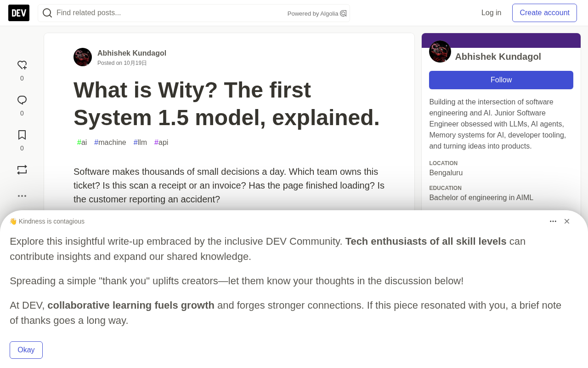This screenshot has width=588, height=368.
Task: Click the Algolia logo icon
Action: point(343,13)
